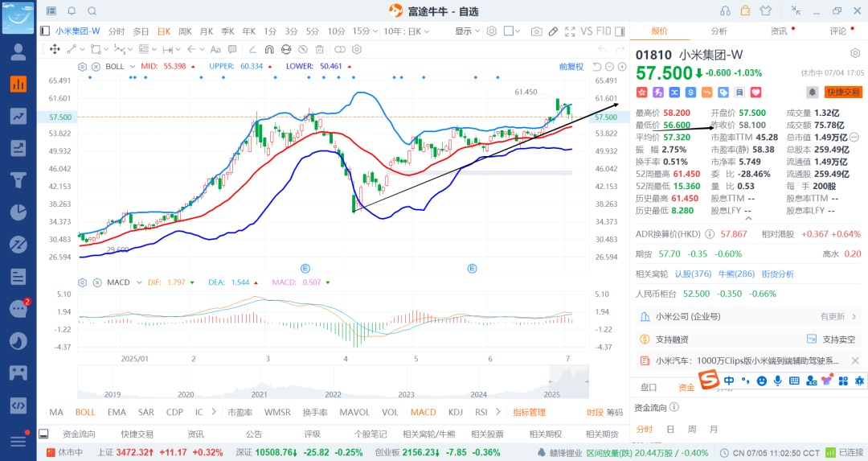Collapse the bottom panel toggle

[43, 434]
